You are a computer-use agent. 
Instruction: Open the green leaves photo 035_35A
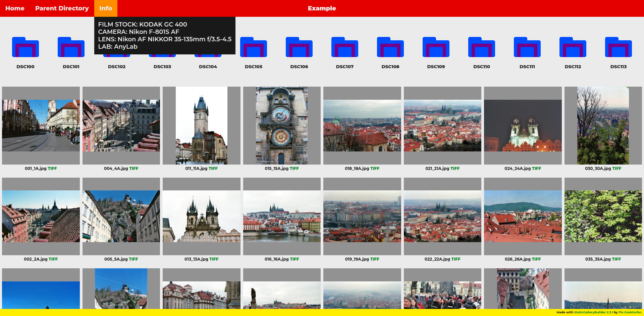tap(603, 216)
